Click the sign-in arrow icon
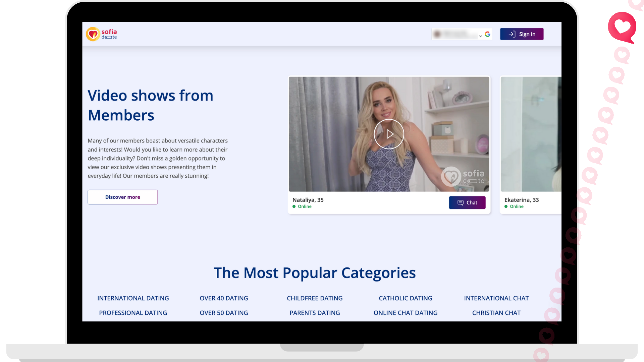 (x=512, y=34)
